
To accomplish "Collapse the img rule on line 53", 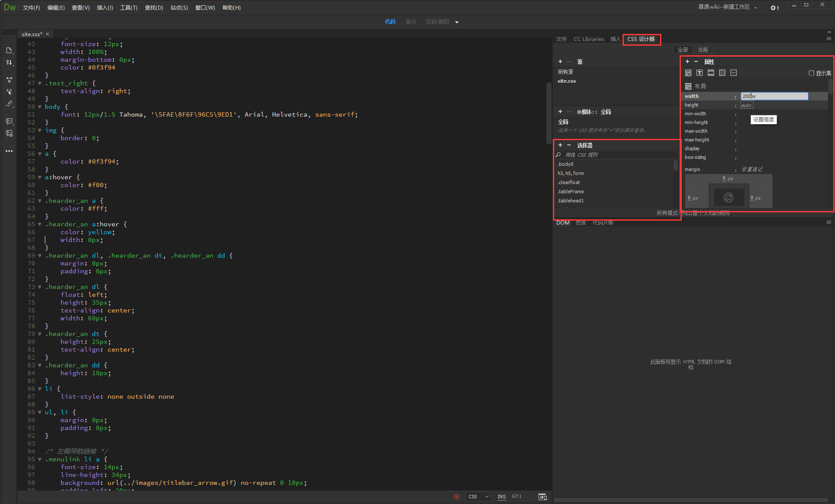I will point(40,131).
